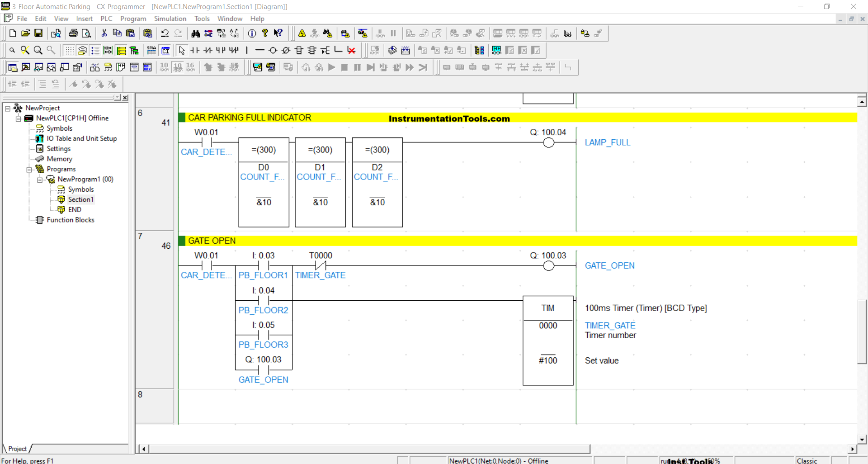Open the Simulation menu
The image size is (868, 464).
pyautogui.click(x=170, y=19)
